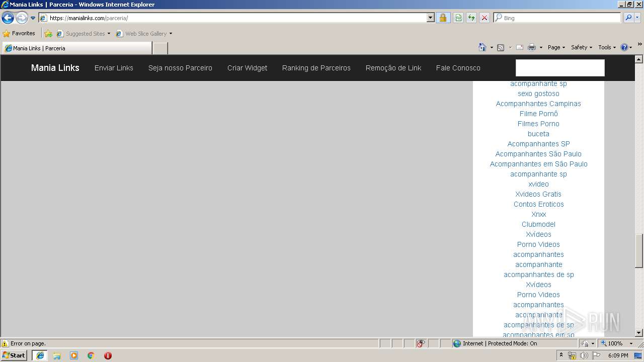Click the IE Back navigation button

click(x=8, y=18)
